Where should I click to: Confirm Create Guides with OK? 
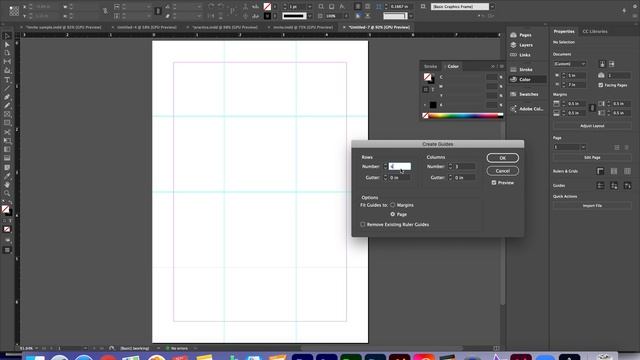pyautogui.click(x=502, y=158)
